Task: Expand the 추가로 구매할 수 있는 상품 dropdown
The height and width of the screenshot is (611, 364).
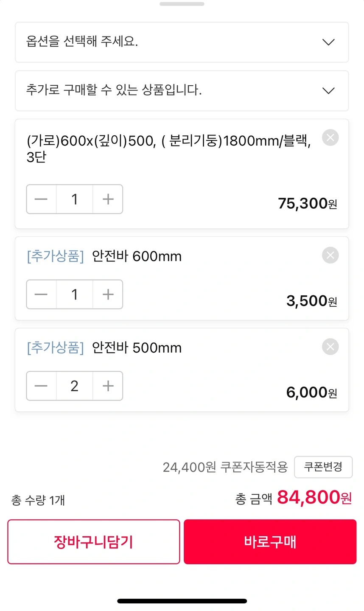Action: (x=182, y=90)
